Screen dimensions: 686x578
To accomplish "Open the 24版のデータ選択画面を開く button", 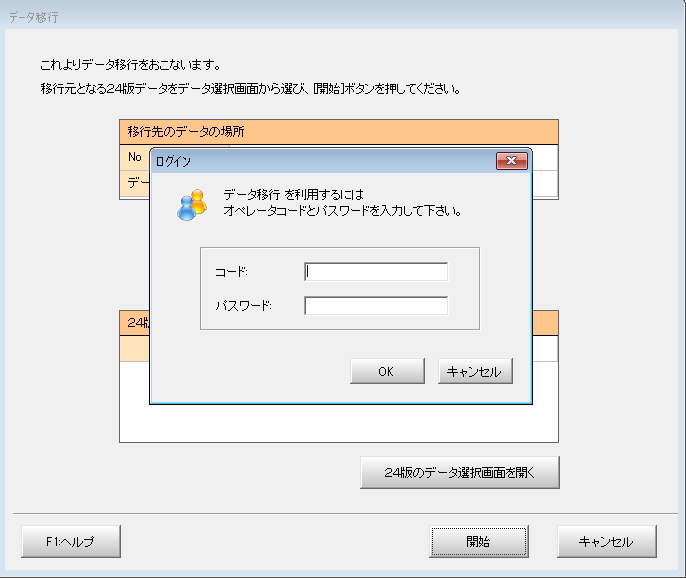I will [x=460, y=473].
